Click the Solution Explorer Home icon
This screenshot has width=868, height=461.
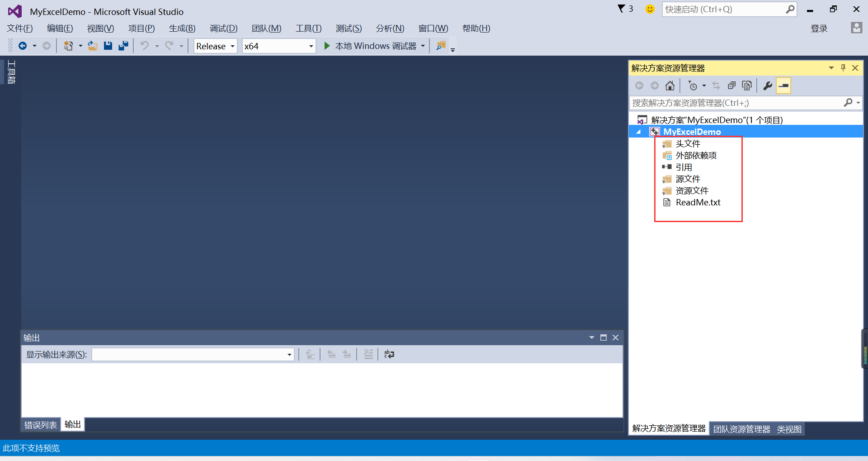point(670,86)
